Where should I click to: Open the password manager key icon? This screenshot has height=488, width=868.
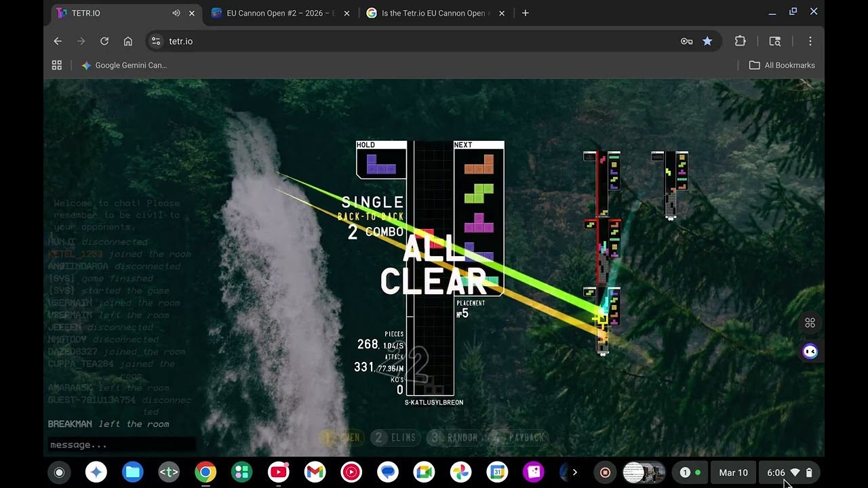tap(687, 41)
